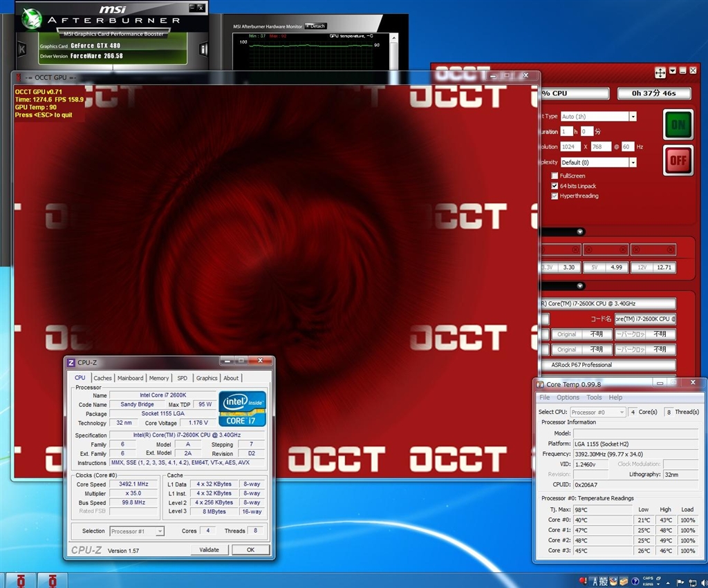Click the network tray icon in taskbar
708x588 pixels.
pyautogui.click(x=693, y=582)
